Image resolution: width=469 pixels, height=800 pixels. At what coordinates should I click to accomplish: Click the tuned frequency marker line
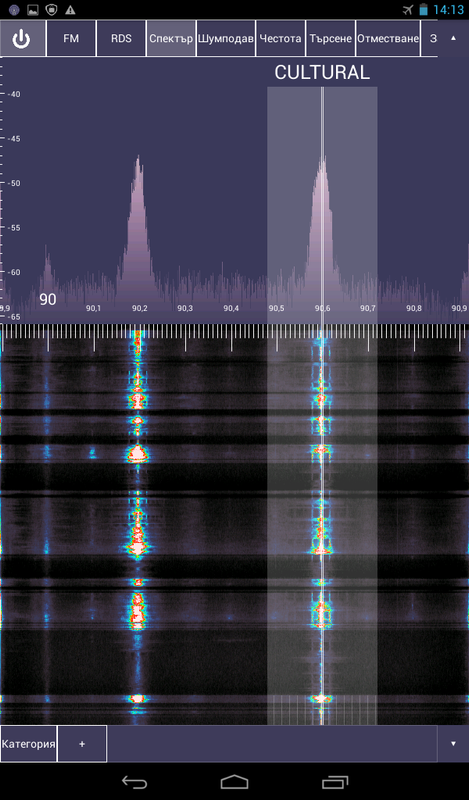click(x=322, y=406)
